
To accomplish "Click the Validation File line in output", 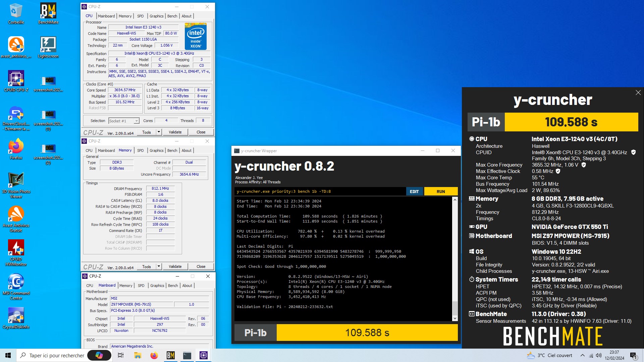I will (285, 307).
